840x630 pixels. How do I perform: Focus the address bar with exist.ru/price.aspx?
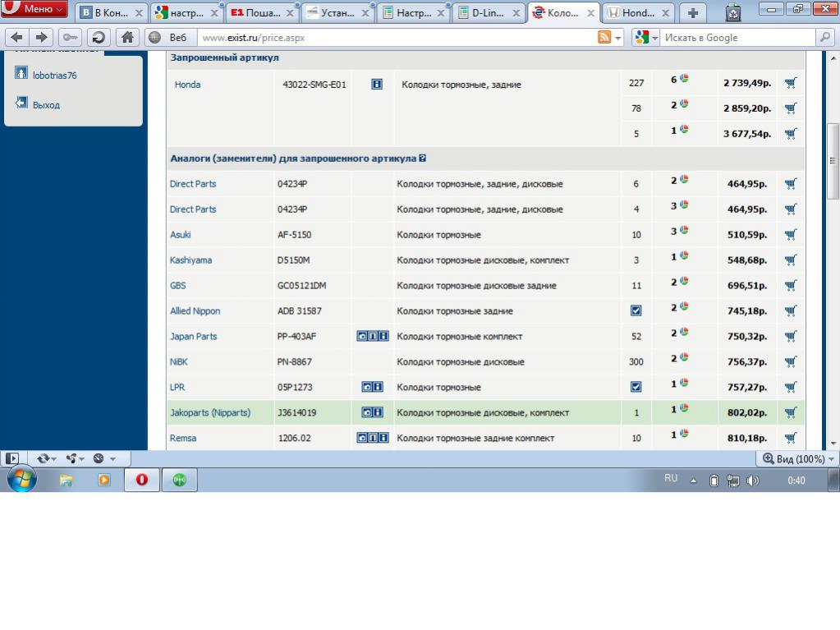pyautogui.click(x=397, y=38)
